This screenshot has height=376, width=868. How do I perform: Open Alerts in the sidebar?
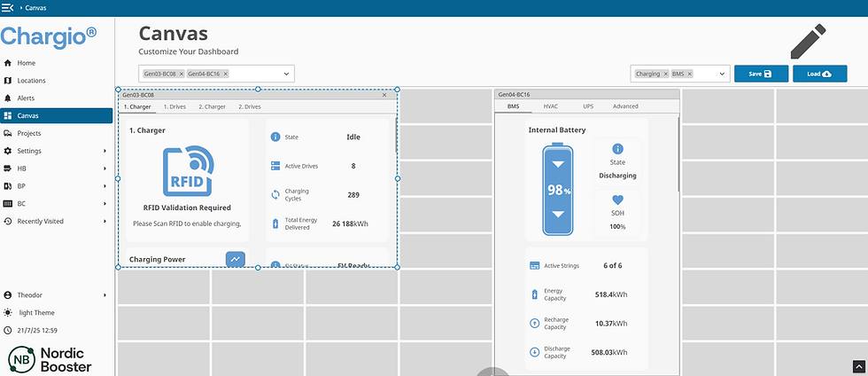coord(57,98)
